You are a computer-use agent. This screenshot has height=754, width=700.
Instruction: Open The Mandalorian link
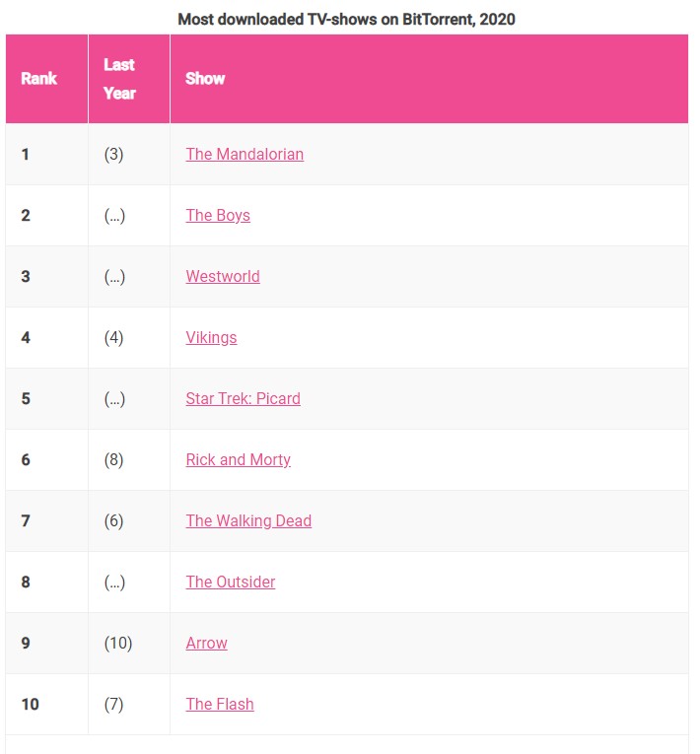pos(245,154)
